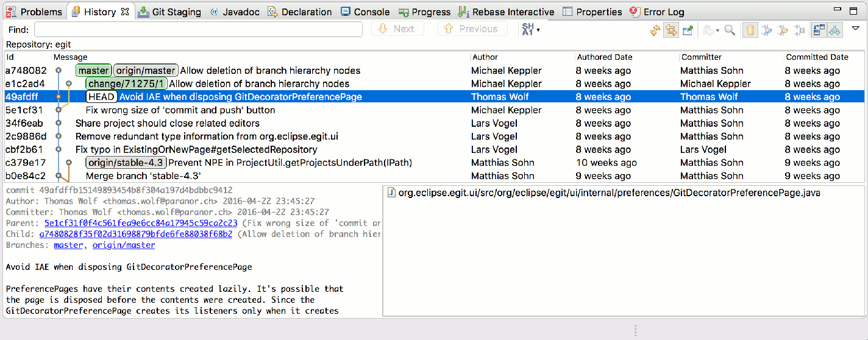Filter history to the selected resource only
This screenshot has width=868, height=340.
799,30
